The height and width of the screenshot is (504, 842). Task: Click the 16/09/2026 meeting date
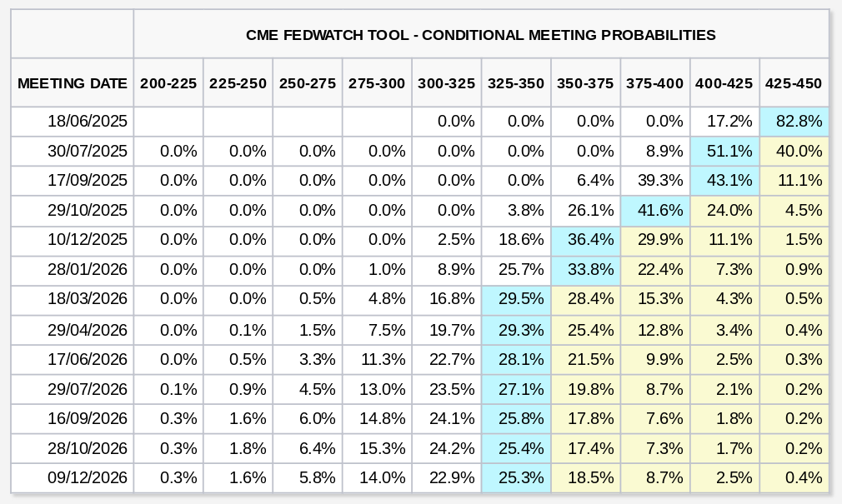[x=88, y=419]
